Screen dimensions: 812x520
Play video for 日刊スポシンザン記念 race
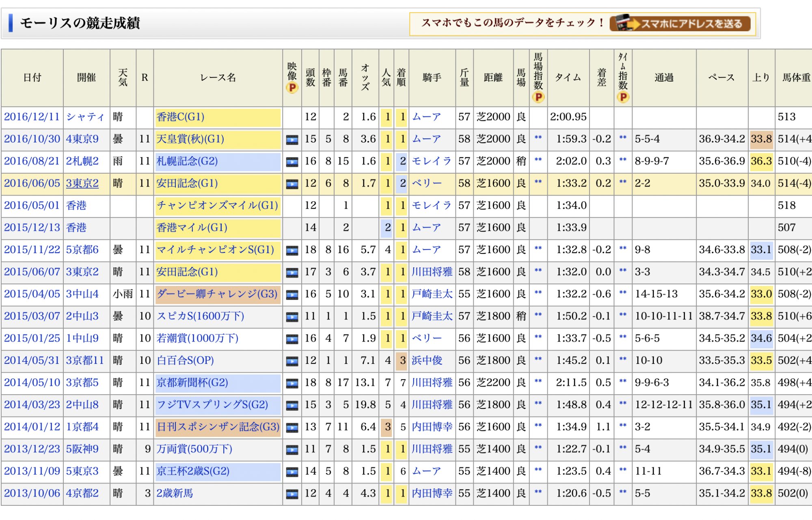tap(292, 428)
